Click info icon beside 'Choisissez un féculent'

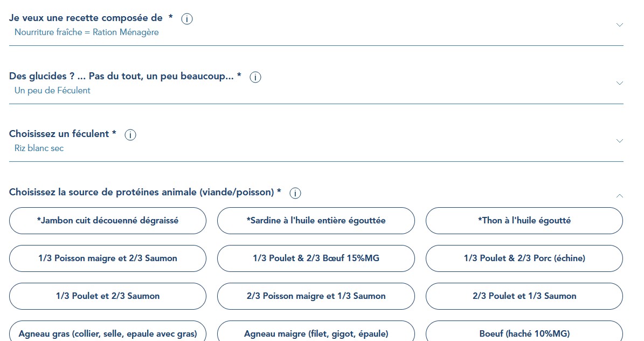[130, 135]
